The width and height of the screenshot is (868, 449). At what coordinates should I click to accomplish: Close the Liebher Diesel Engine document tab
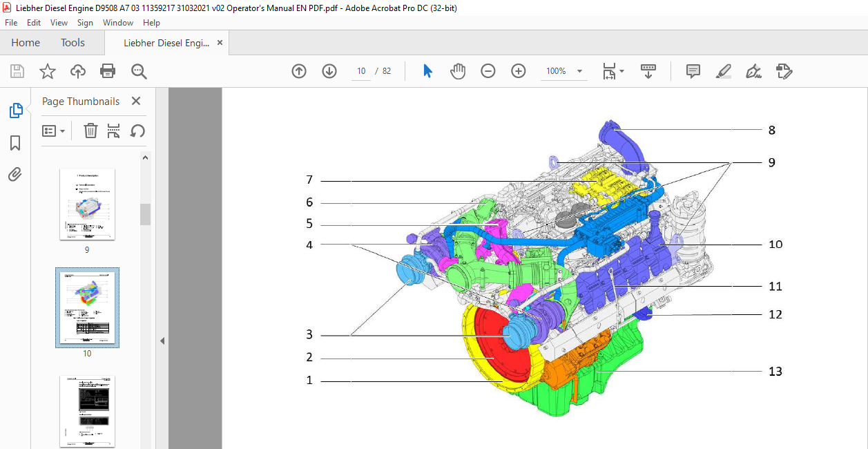(x=220, y=43)
